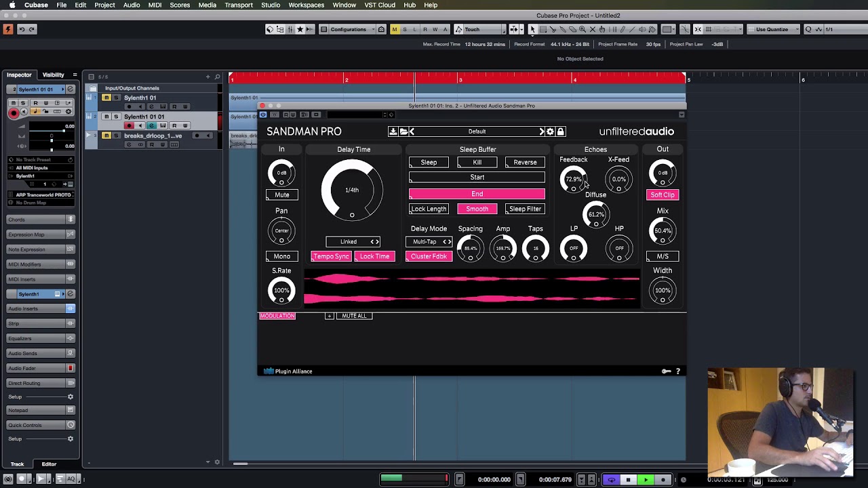Select the Zoom magnifier tool
This screenshot has height=488, width=868.
point(583,29)
